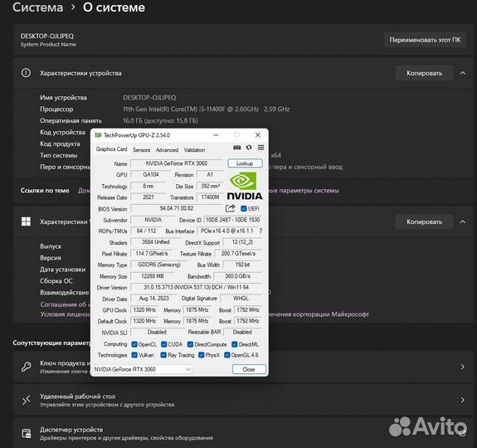Click the Resizable BAR Disabled field
The image size is (477, 448).
[242, 332]
